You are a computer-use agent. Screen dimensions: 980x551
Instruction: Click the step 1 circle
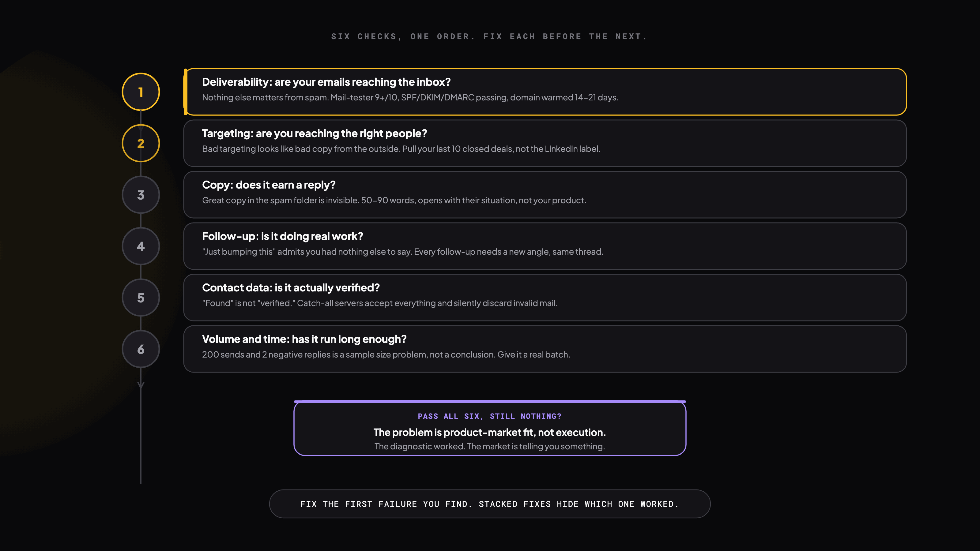(141, 92)
